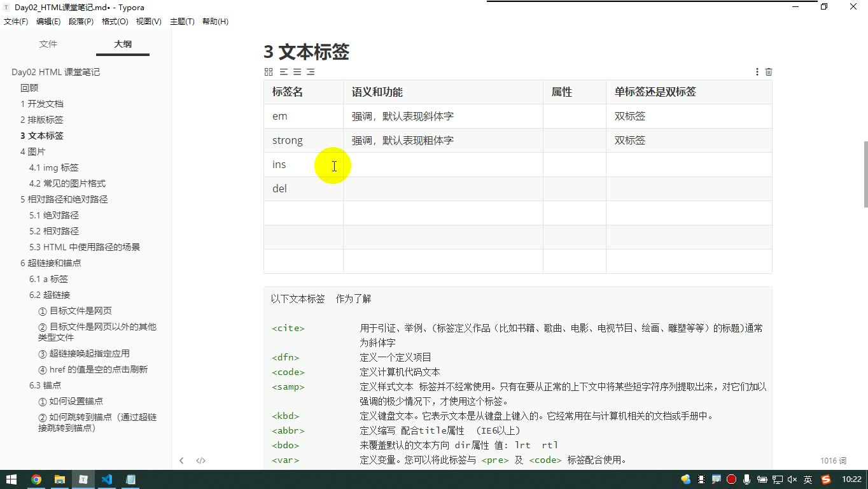Open File Explorer from taskbar
This screenshot has height=489, width=868.
coord(60,479)
